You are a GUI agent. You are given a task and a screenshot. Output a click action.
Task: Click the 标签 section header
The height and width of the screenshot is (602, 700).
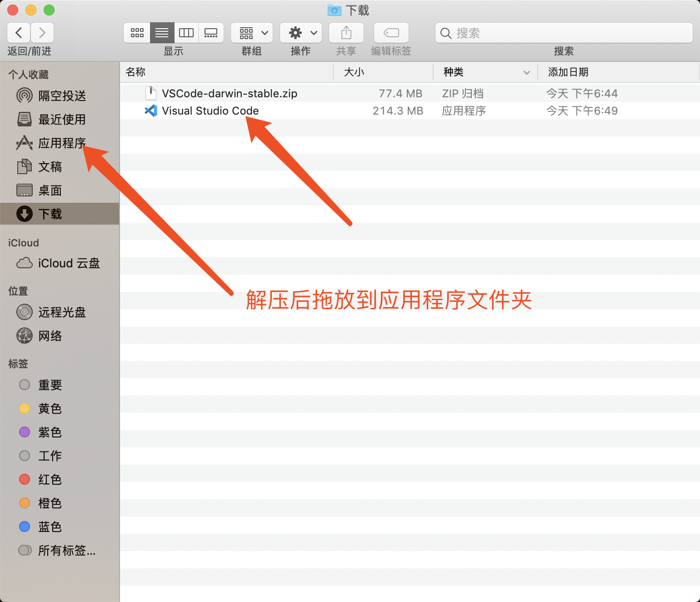pyautogui.click(x=18, y=364)
